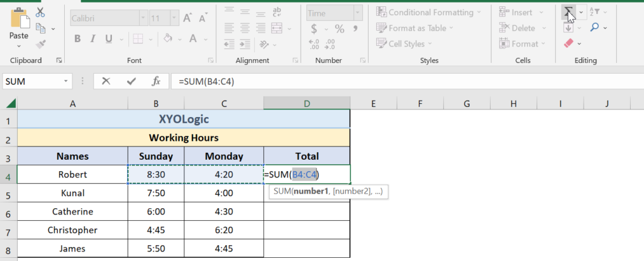Open the Name Box dropdown showing SUM
The image size is (644, 261).
tap(67, 82)
